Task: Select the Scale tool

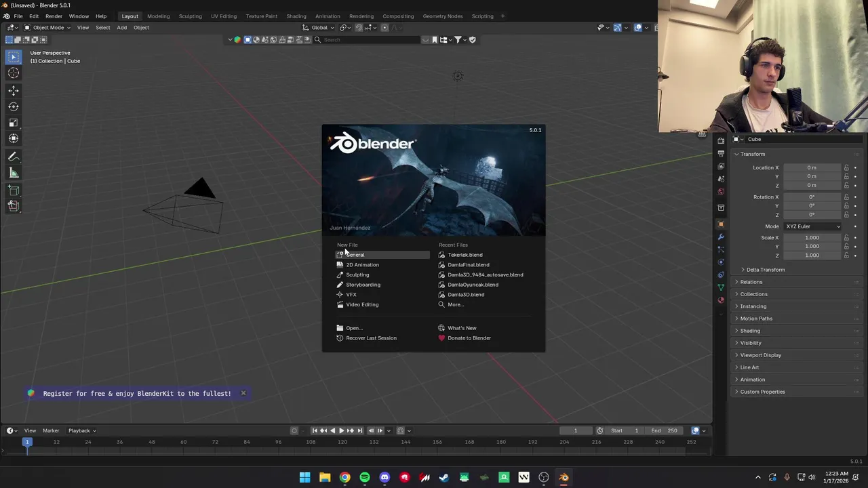Action: point(14,123)
